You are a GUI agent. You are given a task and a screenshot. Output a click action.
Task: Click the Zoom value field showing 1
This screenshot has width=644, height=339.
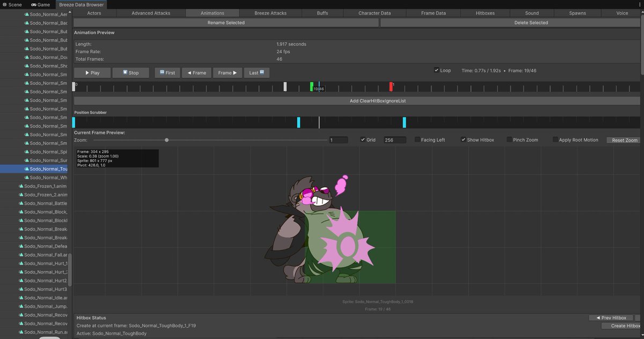click(x=339, y=139)
